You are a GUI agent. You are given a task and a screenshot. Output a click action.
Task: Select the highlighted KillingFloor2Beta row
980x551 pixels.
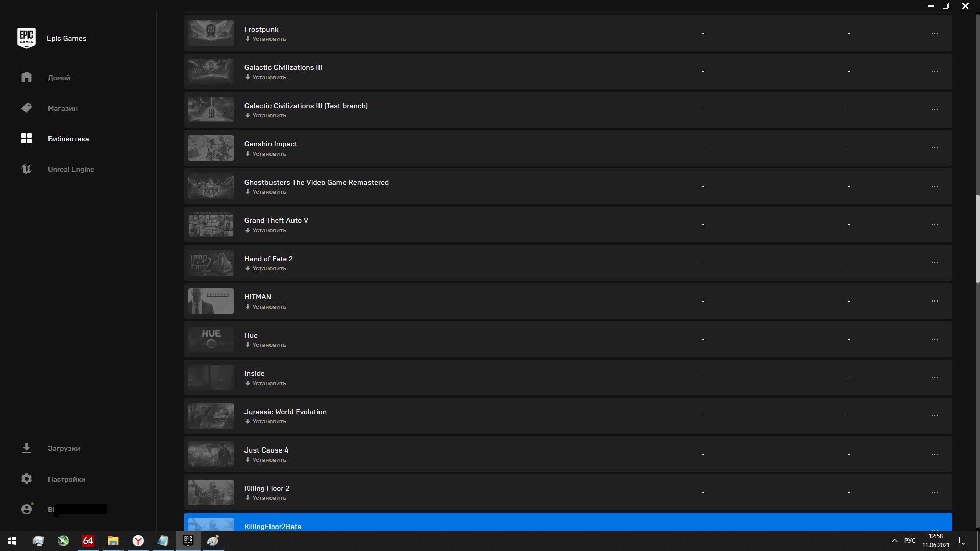[568, 522]
